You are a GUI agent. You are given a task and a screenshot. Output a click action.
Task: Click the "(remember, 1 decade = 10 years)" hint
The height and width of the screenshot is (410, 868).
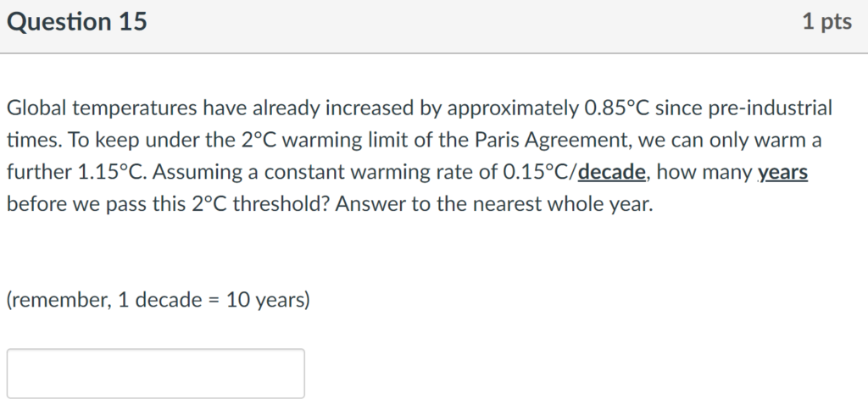159,300
